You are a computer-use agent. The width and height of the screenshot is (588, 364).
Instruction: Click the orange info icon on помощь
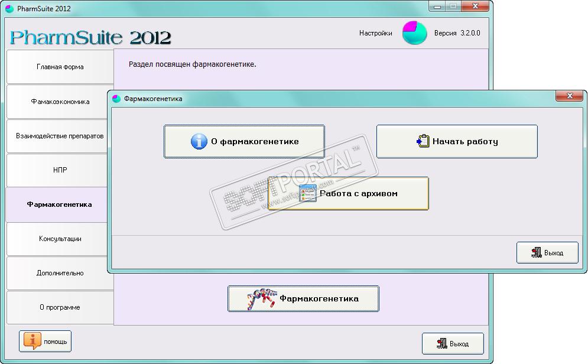[x=33, y=340]
